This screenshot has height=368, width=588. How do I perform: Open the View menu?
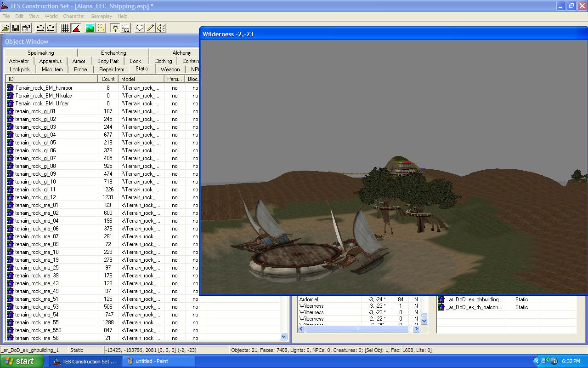click(34, 16)
